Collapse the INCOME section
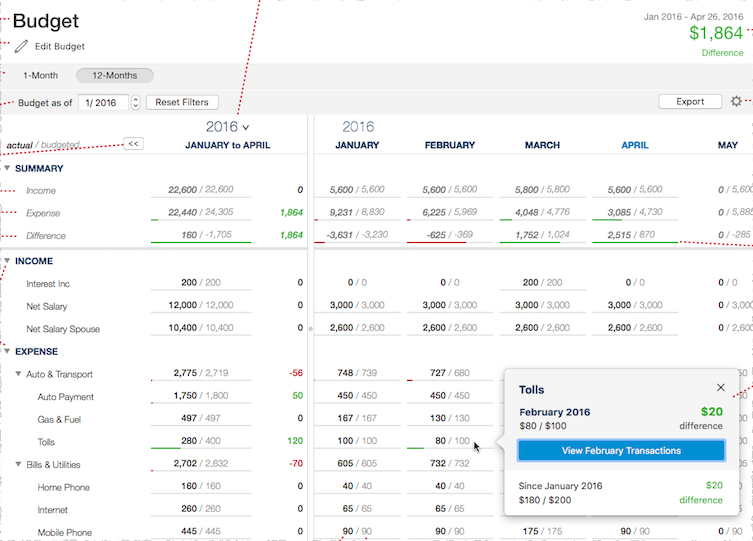 (x=8, y=261)
